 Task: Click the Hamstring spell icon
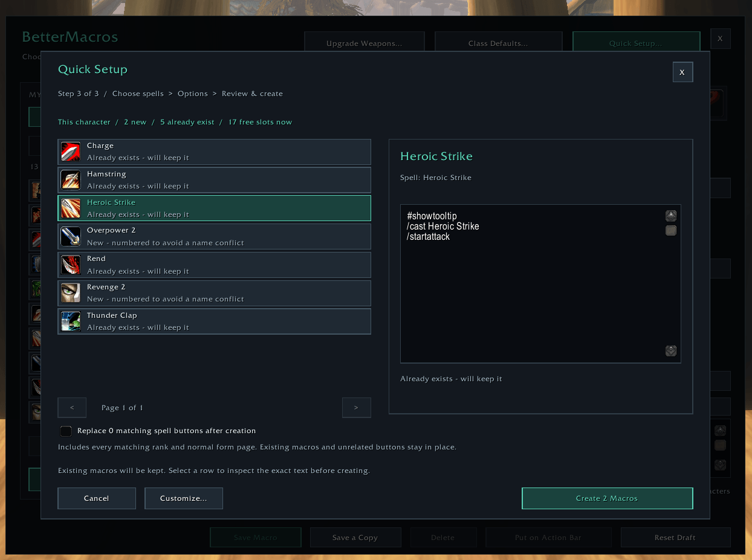pyautogui.click(x=71, y=180)
